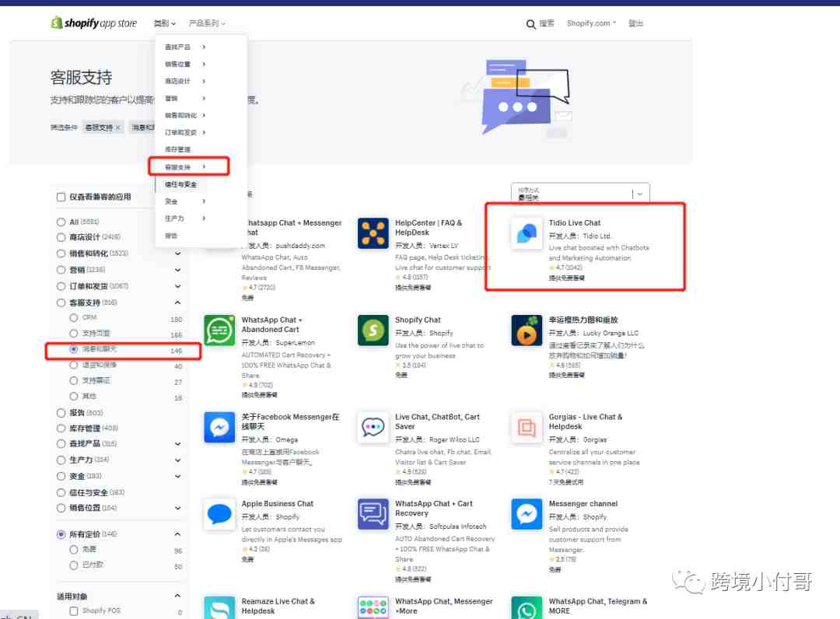
Task: Open the Tidio Live Chat title link
Action: tap(574, 222)
